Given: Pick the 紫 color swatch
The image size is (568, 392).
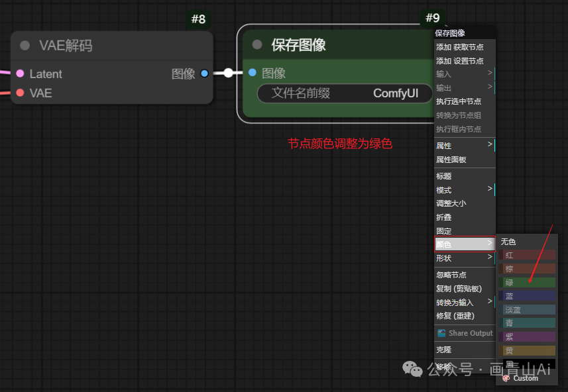Looking at the screenshot, I should coord(527,336).
